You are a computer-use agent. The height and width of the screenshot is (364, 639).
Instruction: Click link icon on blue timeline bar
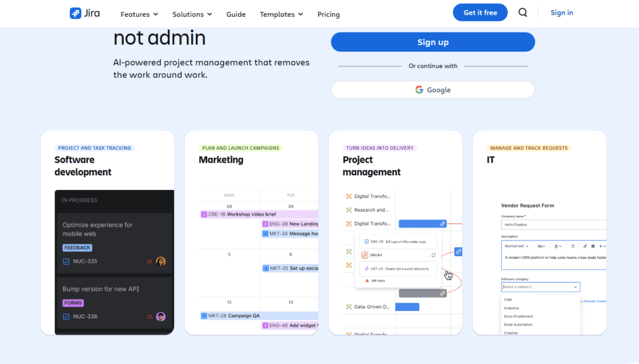coord(442,223)
